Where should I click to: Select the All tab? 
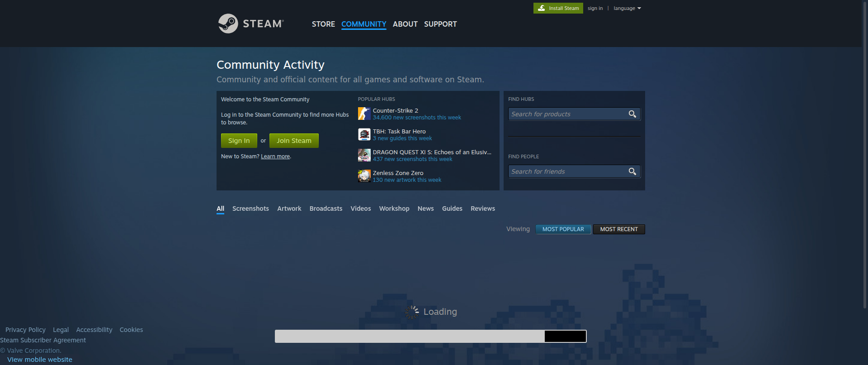point(221,209)
